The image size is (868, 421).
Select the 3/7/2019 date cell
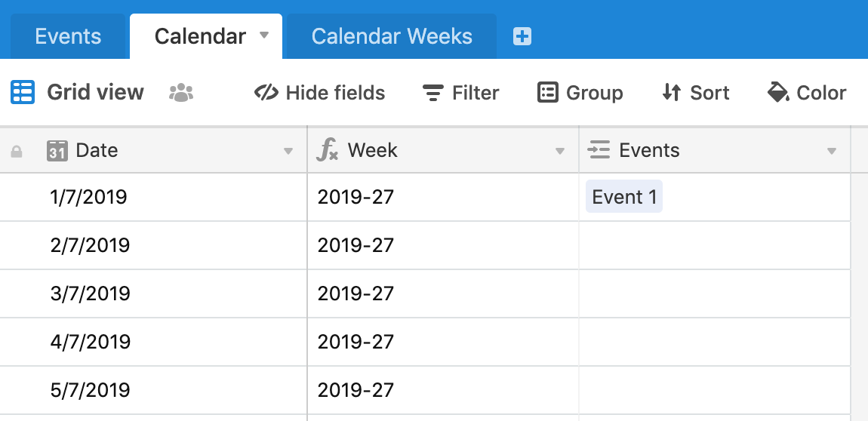click(153, 293)
